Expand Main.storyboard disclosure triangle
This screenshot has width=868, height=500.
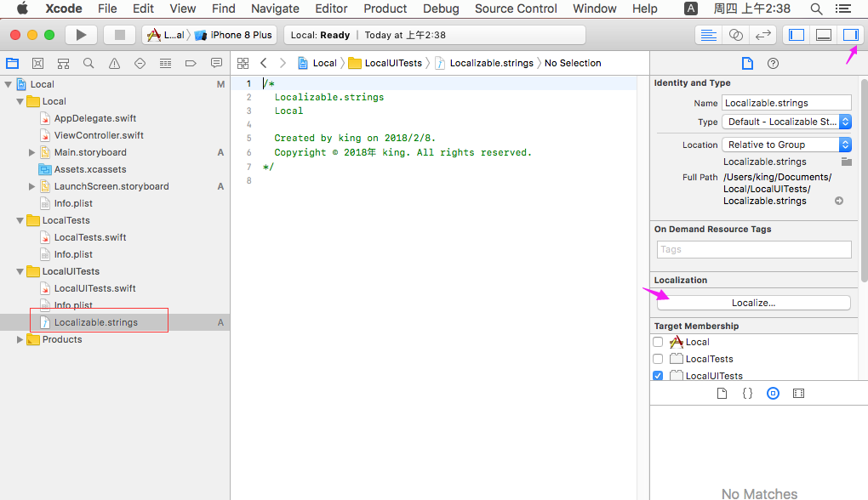coord(31,152)
